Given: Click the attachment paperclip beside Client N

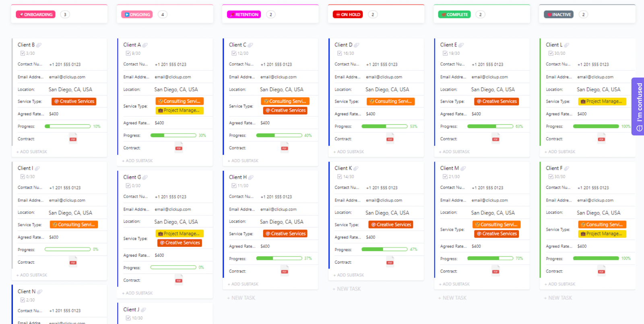Looking at the screenshot, I should tap(40, 292).
